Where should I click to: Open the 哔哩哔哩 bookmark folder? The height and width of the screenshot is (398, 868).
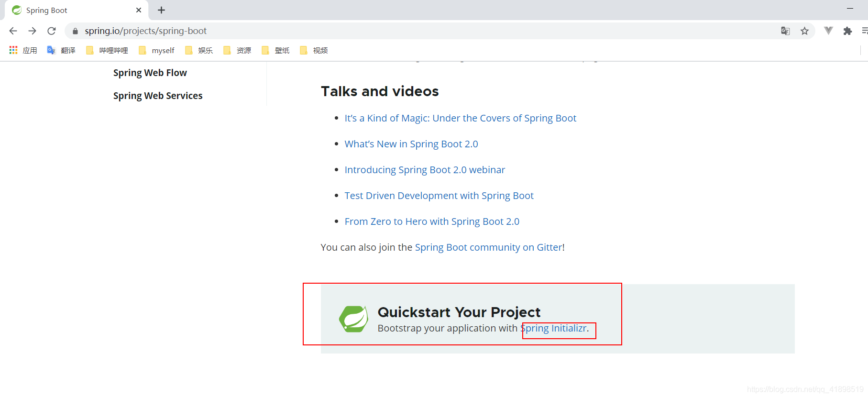pyautogui.click(x=107, y=50)
